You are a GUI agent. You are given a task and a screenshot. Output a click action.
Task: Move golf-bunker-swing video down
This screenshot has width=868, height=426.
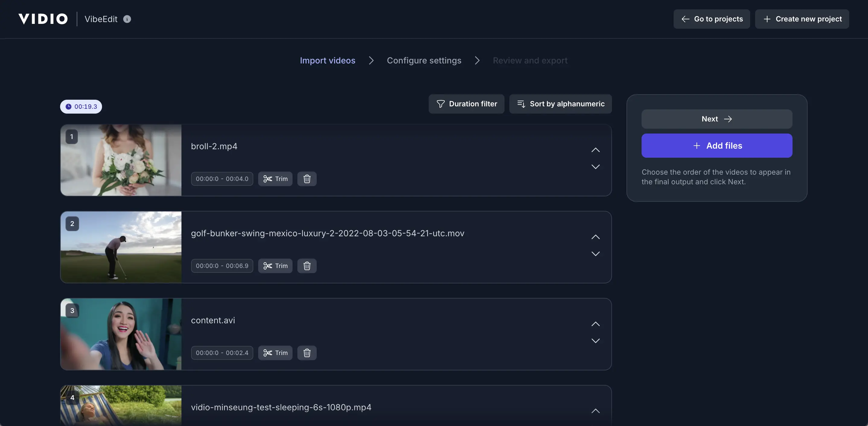tap(595, 254)
